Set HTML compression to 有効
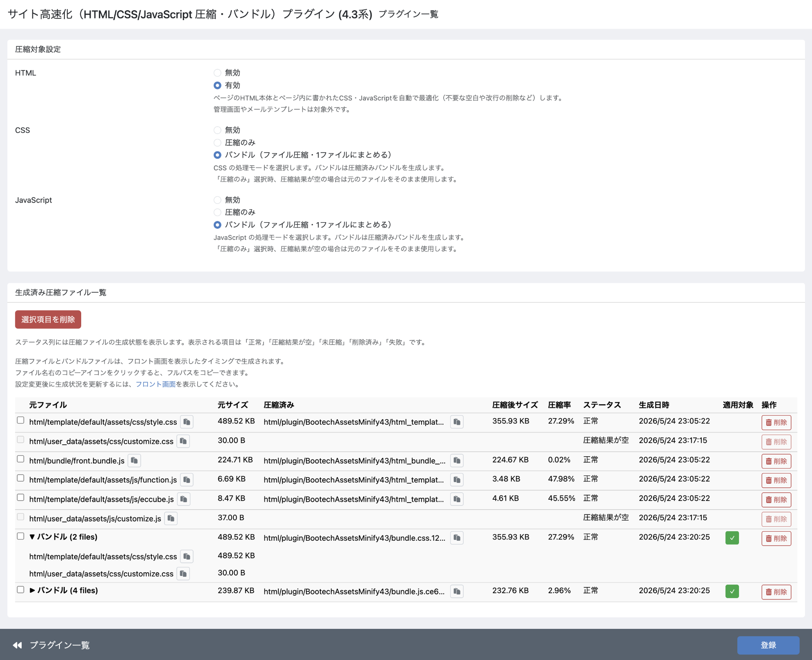Viewport: 812px width, 660px height. [x=217, y=85]
